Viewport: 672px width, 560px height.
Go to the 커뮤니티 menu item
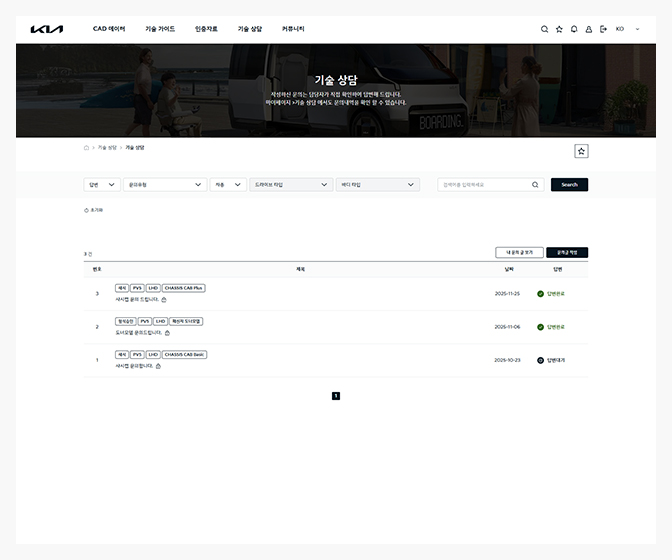point(293,29)
